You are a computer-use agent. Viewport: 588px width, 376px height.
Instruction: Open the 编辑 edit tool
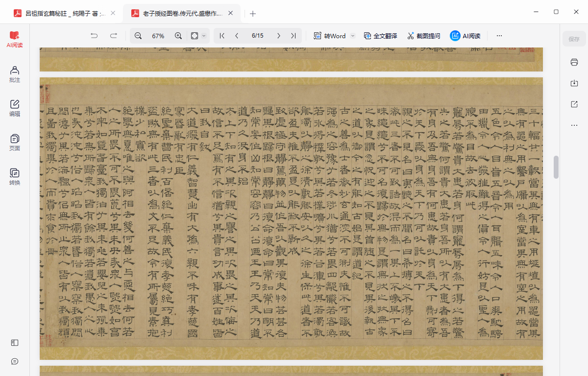(x=15, y=108)
